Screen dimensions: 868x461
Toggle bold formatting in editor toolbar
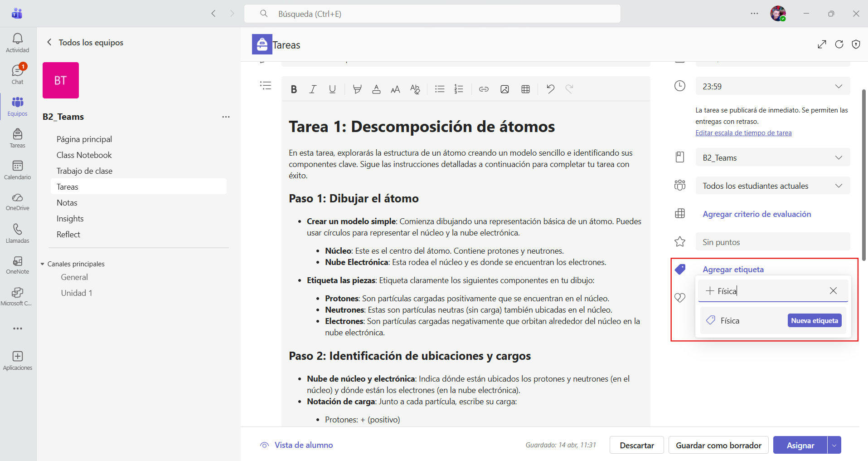pos(294,89)
